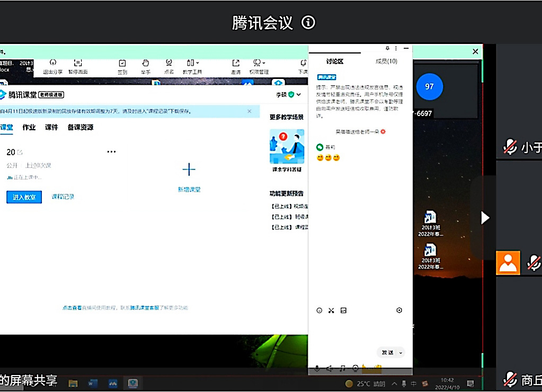Click muted mic icon beside 商丘
This screenshot has width=542, height=392.
(x=510, y=380)
